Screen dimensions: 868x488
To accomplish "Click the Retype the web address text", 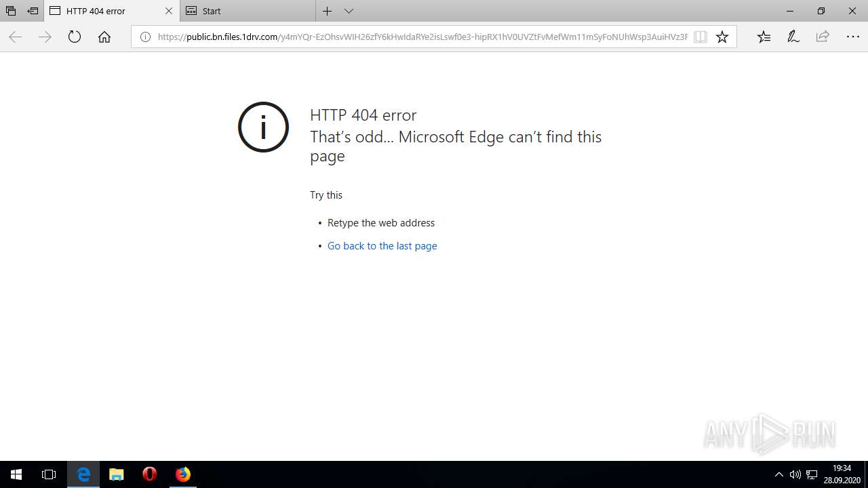I will click(x=381, y=223).
